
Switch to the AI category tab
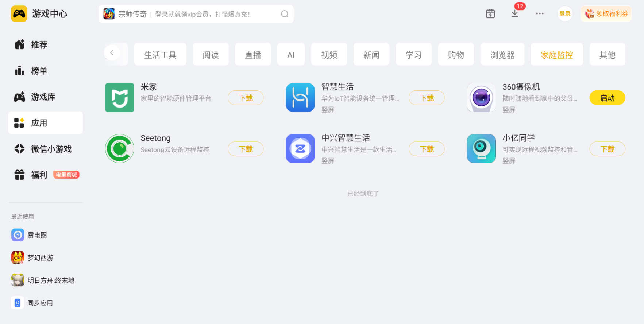click(x=291, y=54)
